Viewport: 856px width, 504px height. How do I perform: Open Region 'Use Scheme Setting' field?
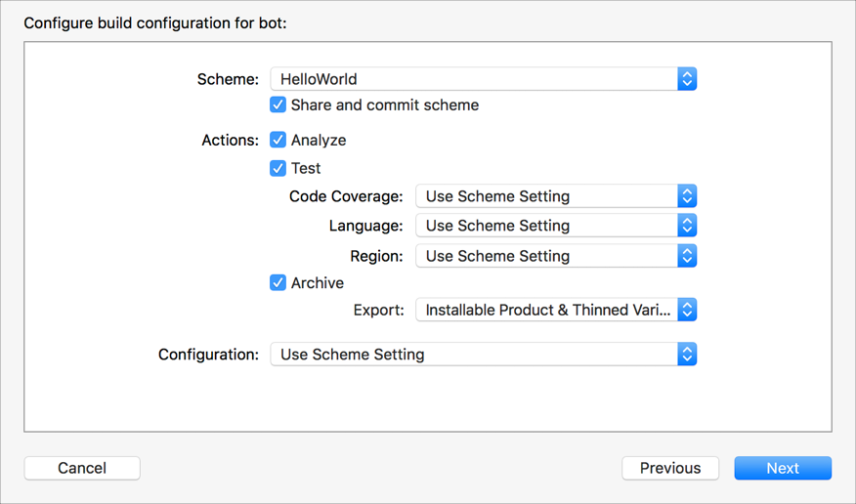(546, 256)
